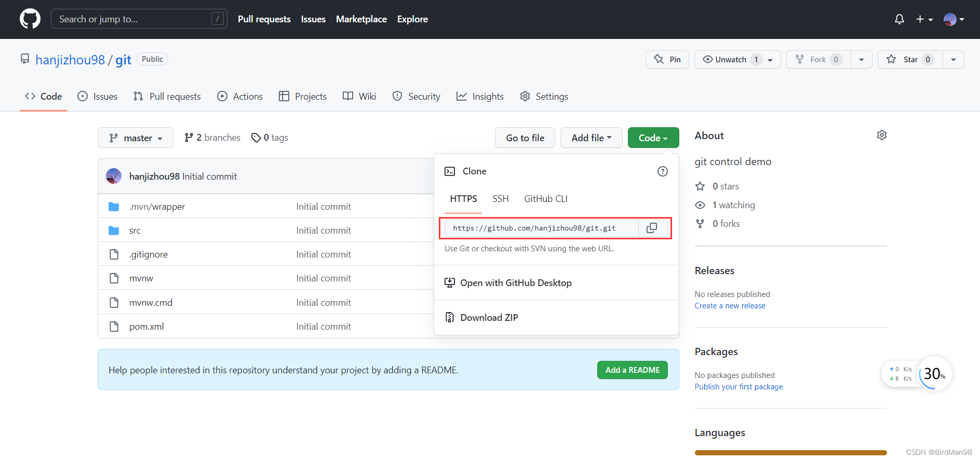
Task: Choose Download ZIP
Action: (x=556, y=317)
